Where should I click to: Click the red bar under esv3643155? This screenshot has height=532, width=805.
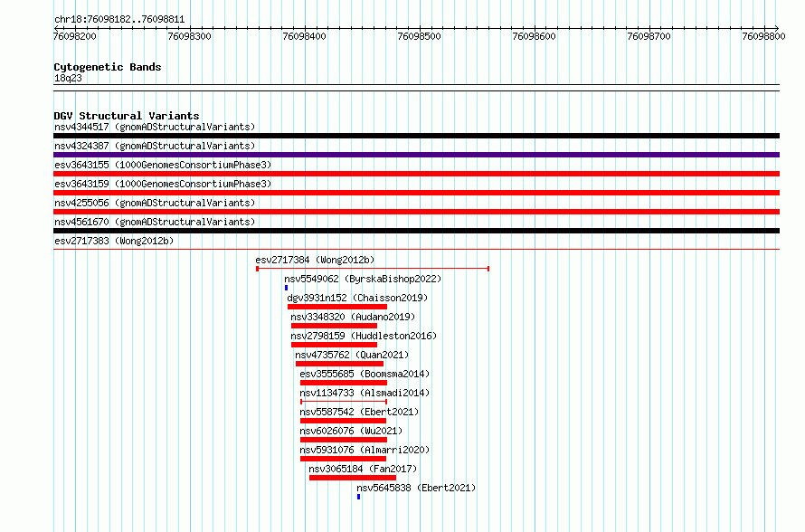click(416, 174)
